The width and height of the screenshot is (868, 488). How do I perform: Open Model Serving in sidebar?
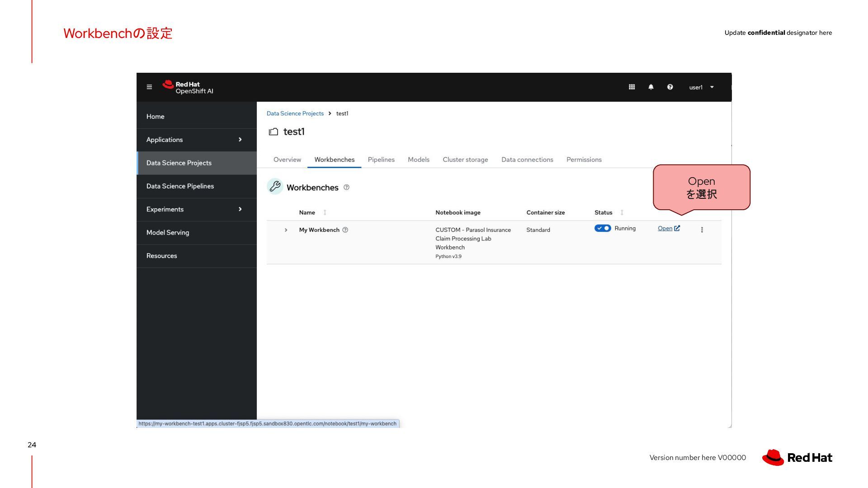pyautogui.click(x=197, y=232)
